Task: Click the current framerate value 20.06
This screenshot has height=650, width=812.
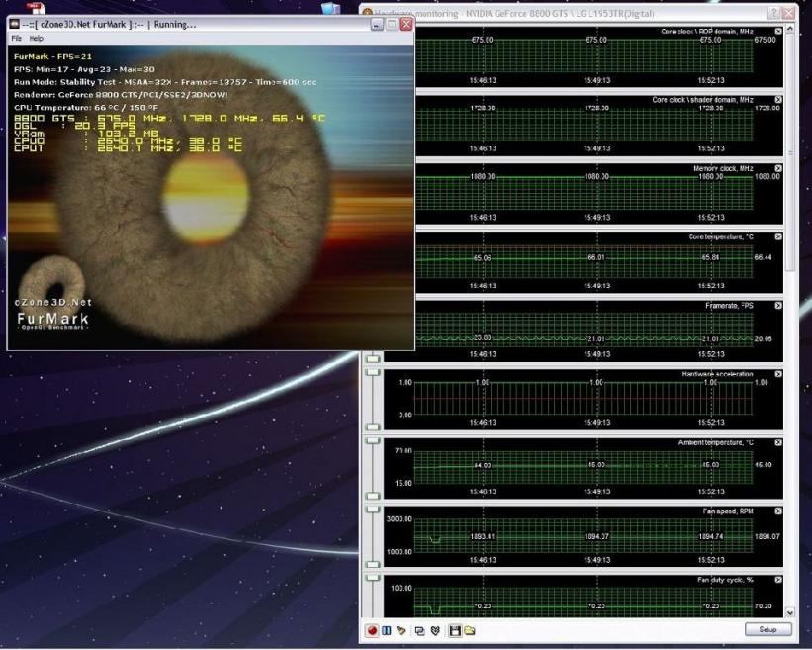Action: [x=763, y=339]
